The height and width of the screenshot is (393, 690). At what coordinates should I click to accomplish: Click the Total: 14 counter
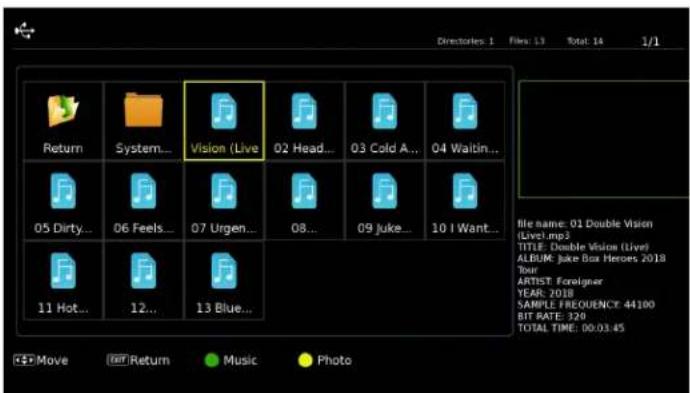[x=584, y=41]
